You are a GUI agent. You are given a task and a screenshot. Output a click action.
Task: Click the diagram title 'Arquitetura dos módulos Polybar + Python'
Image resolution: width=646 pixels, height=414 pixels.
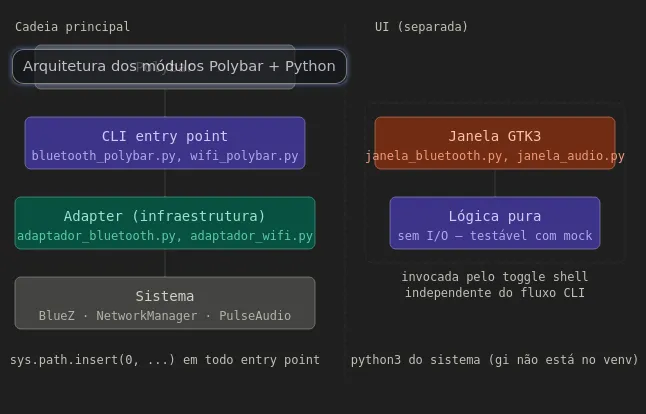tap(179, 66)
